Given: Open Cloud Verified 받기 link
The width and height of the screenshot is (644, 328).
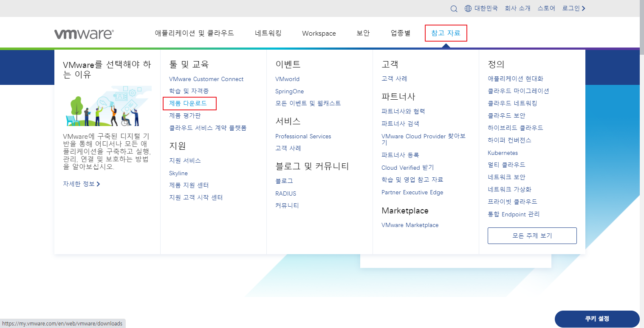Looking at the screenshot, I should (408, 168).
